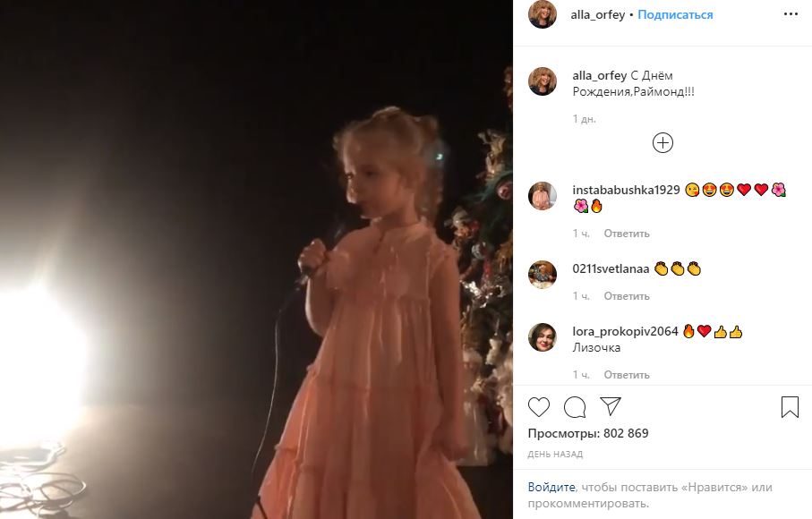Open the lora_prokopiv2064 username link
812x519 pixels.
tap(625, 332)
